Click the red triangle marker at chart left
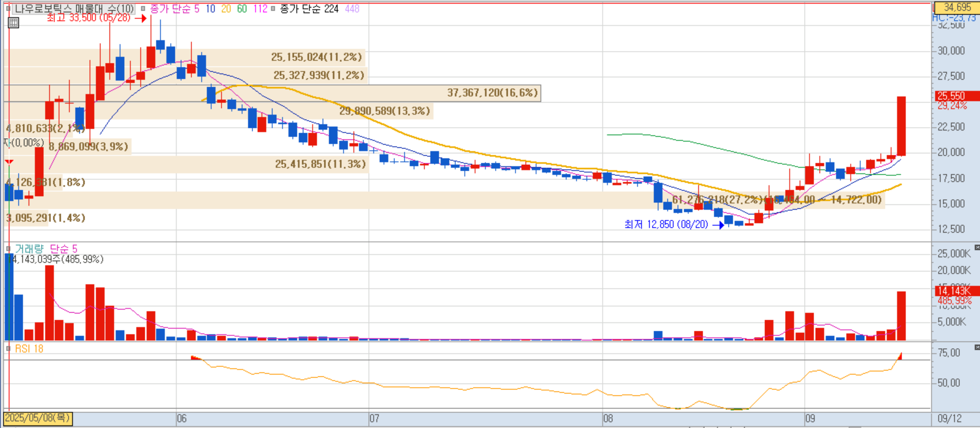The height and width of the screenshot is (428, 980). [9, 162]
